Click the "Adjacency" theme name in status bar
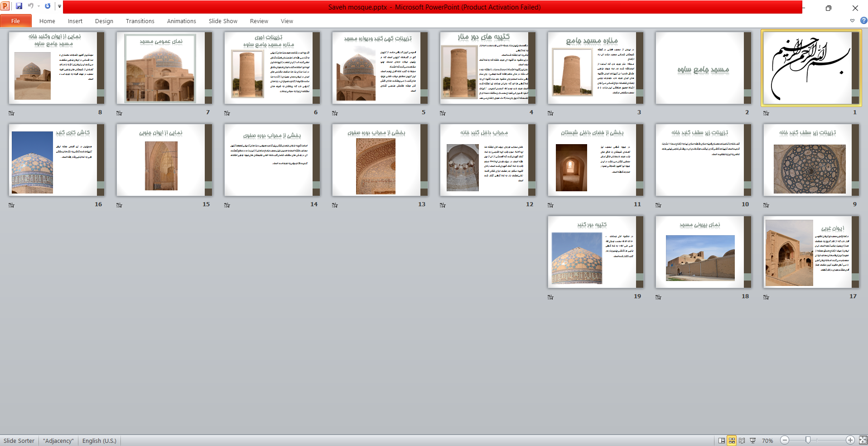This screenshot has height=446, width=868. tap(58, 441)
